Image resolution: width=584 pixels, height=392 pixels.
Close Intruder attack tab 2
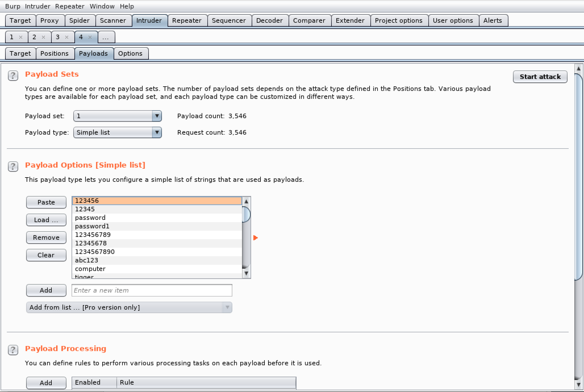pos(43,37)
